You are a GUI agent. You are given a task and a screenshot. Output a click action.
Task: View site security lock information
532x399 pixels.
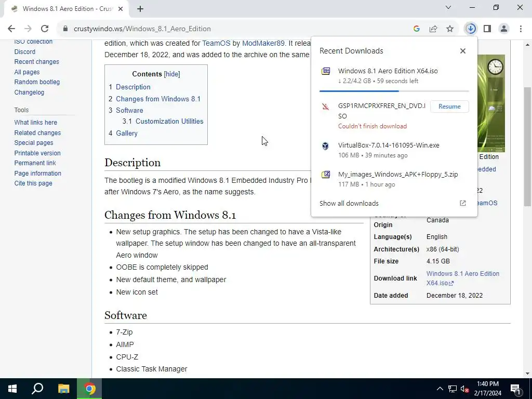[x=65, y=29]
